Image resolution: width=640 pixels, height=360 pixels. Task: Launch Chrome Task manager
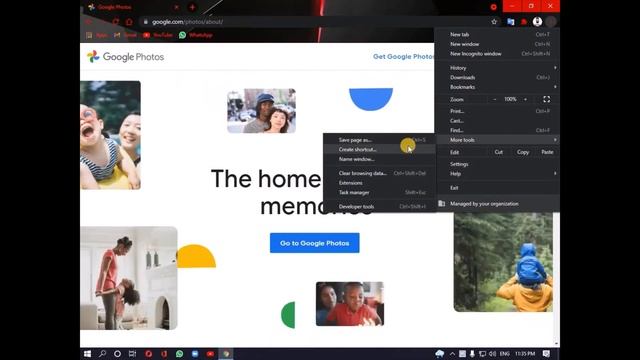378,192
